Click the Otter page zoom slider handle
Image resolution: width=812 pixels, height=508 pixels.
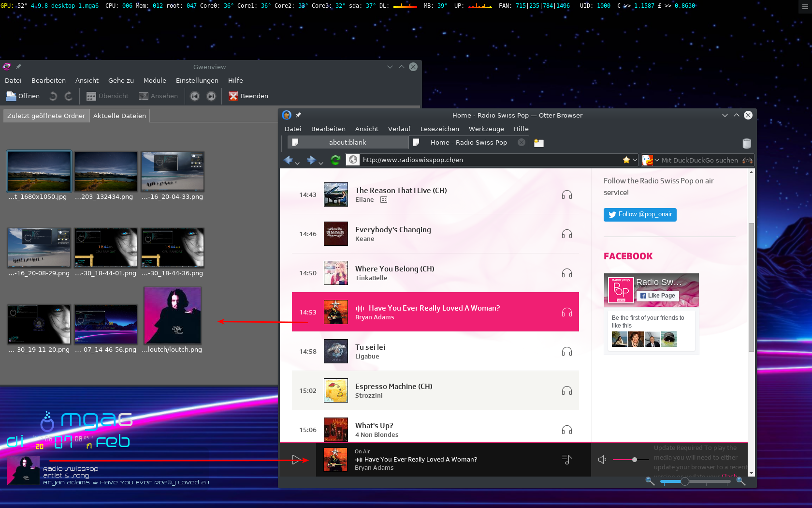[685, 481]
